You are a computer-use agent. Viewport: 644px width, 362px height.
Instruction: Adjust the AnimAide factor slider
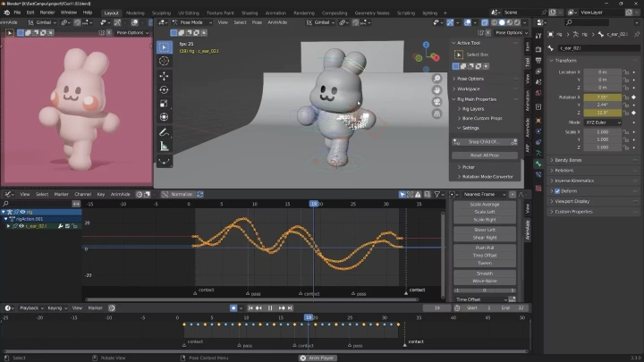coord(485,290)
